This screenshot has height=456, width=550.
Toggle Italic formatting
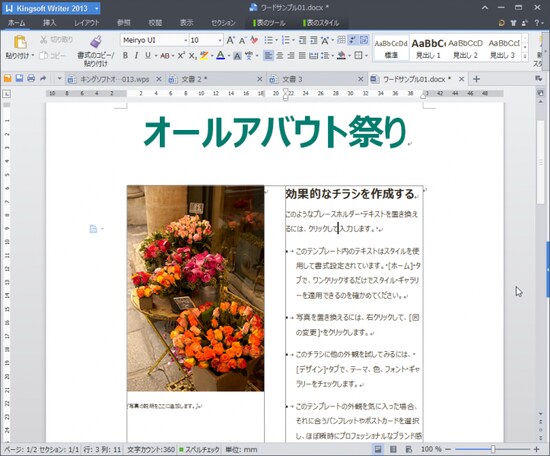coord(136,55)
